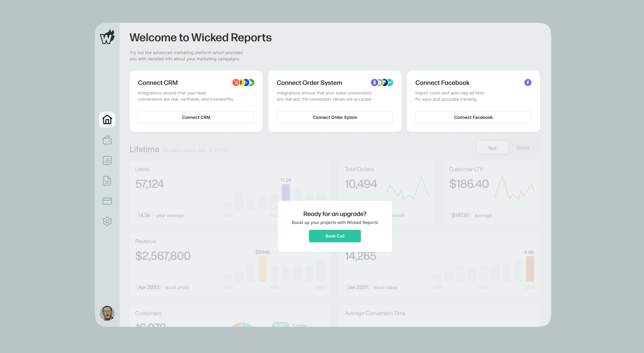The height and width of the screenshot is (353, 644).
Task: Click the teal order system icon
Action: (x=390, y=82)
